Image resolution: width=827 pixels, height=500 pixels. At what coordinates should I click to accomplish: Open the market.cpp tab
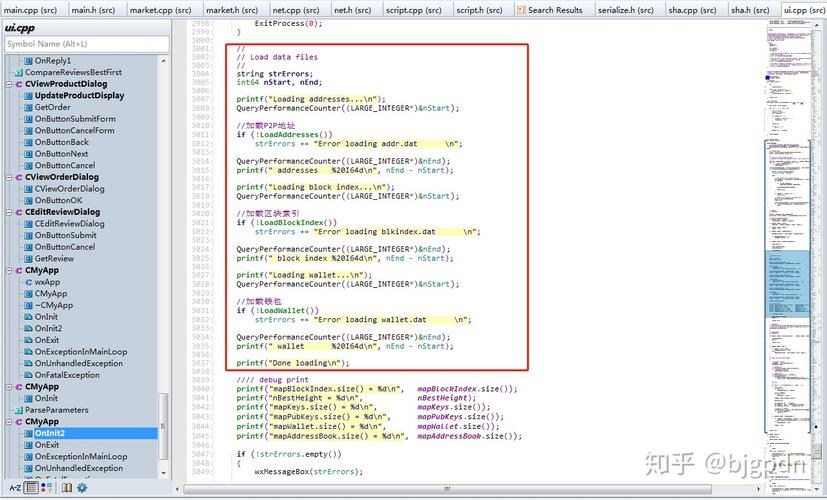click(x=160, y=9)
